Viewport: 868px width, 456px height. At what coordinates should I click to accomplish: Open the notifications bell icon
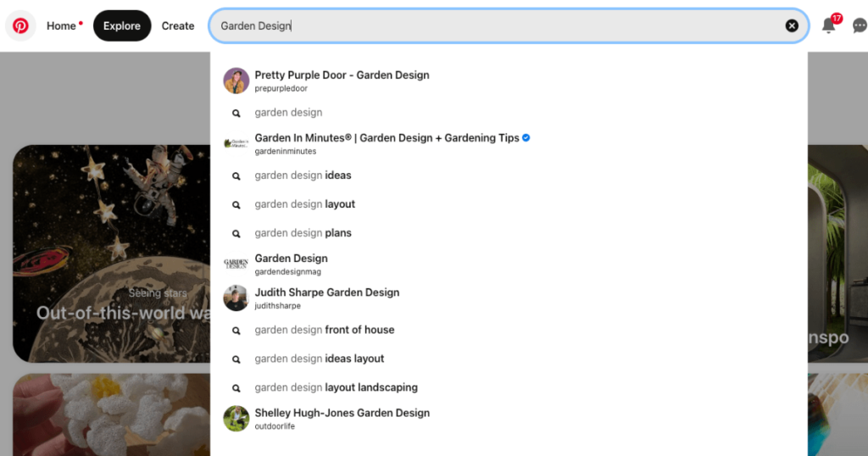point(828,26)
